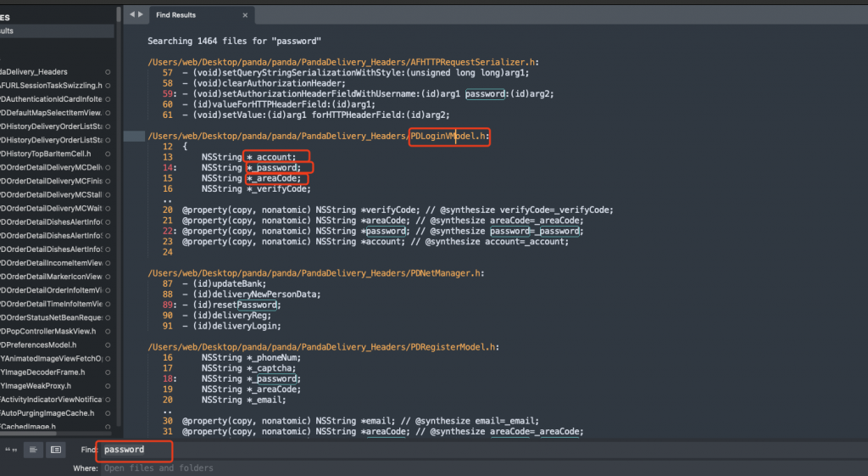Image resolution: width=868 pixels, height=476 pixels.
Task: Click circle icon beside PDHistoryTopBarItemCell.h
Action: click(x=109, y=154)
